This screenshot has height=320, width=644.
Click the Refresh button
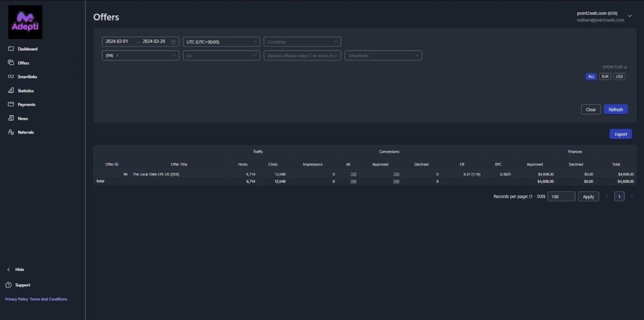click(x=616, y=109)
